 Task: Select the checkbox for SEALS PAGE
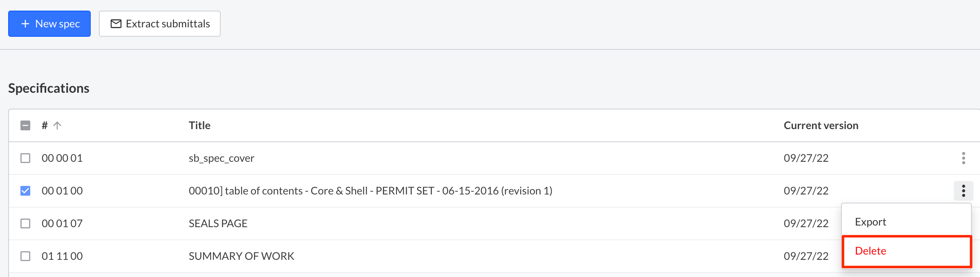25,223
